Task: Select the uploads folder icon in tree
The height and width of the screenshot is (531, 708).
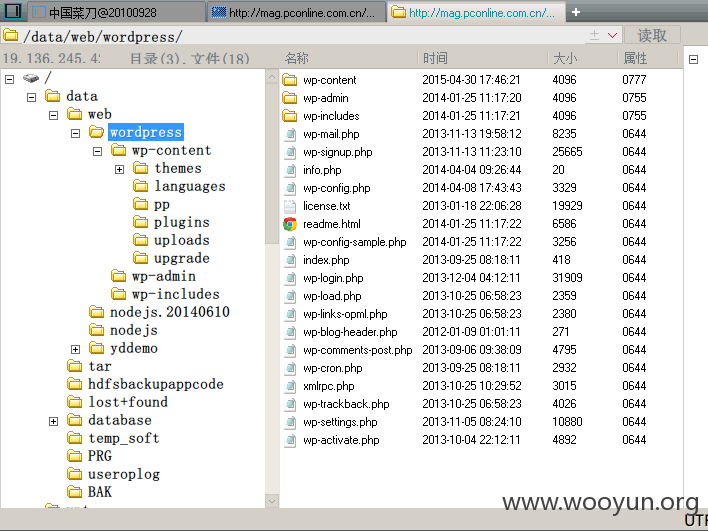Action: [140, 240]
